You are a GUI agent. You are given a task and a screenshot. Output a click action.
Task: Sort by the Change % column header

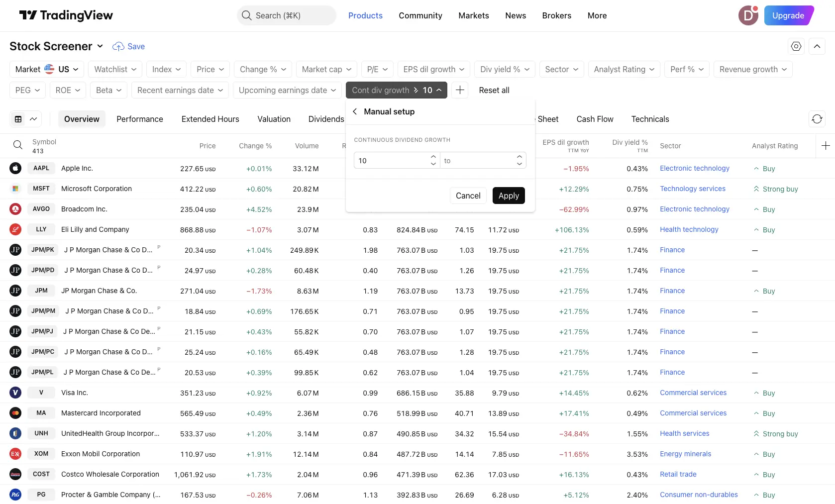point(255,146)
